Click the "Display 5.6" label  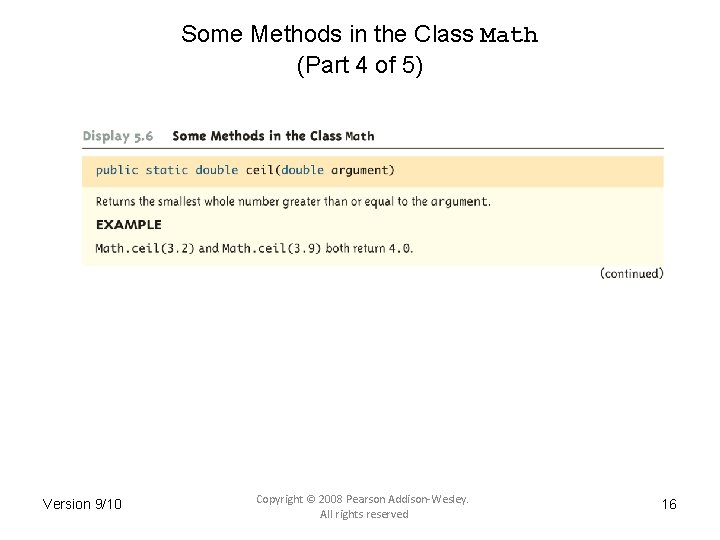coord(118,136)
